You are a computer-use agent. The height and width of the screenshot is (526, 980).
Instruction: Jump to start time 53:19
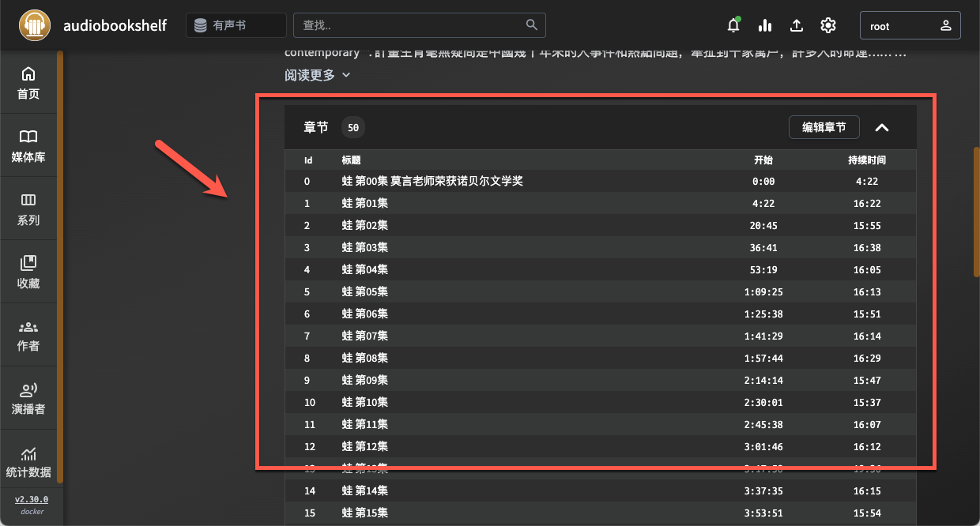[763, 269]
